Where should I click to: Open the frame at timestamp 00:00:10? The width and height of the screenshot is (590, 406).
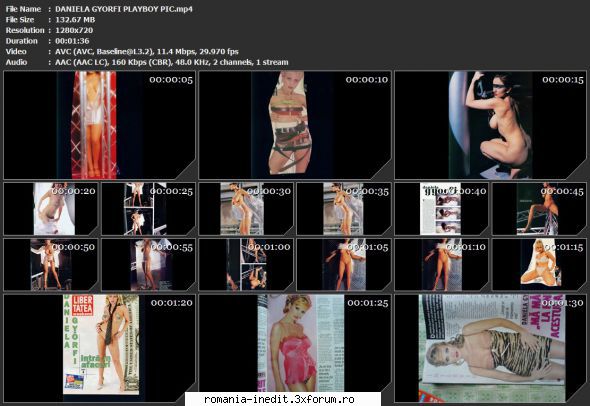coord(295,125)
